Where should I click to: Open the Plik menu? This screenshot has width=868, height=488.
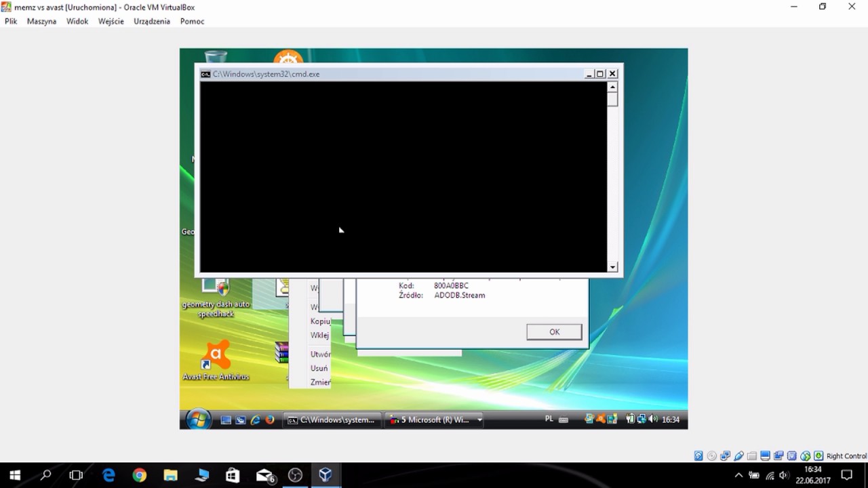point(11,21)
